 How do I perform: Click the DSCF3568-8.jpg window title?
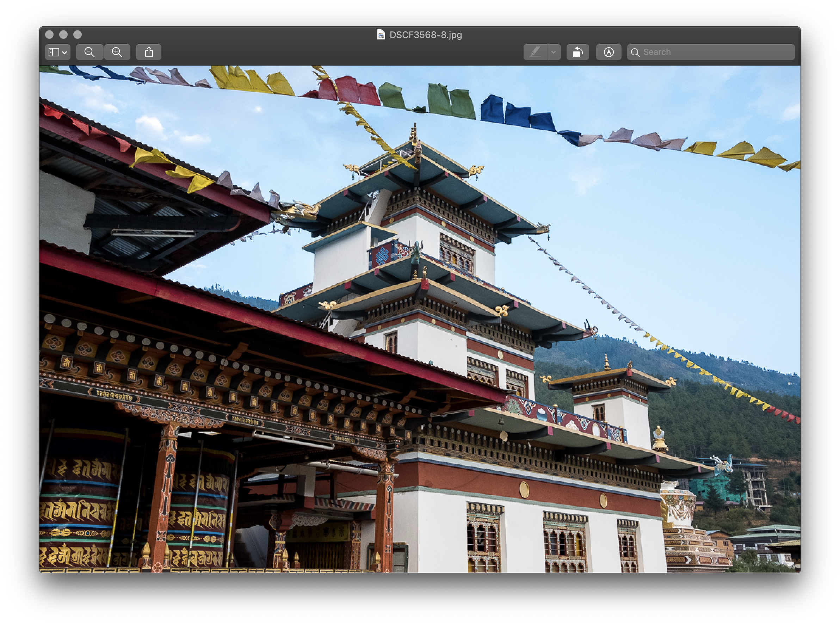[425, 35]
